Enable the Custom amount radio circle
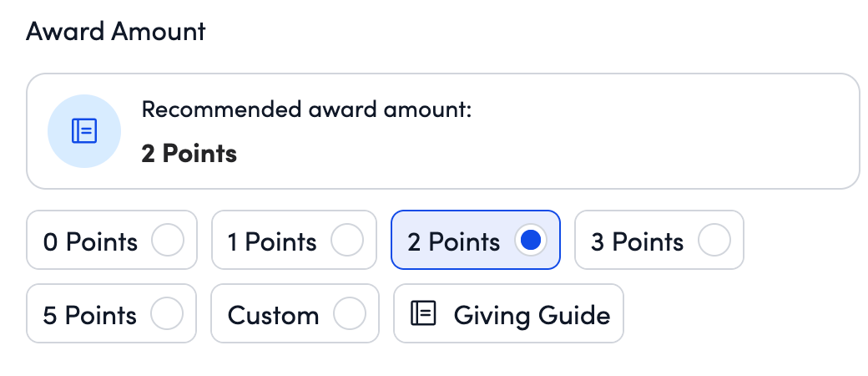This screenshot has width=868, height=376. [349, 314]
